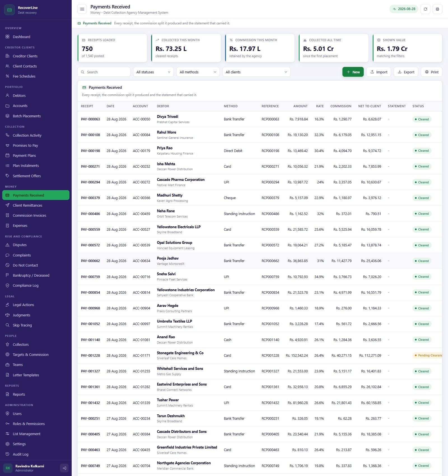
Task: Click debtor Tushar Pawar
Action: point(168,400)
